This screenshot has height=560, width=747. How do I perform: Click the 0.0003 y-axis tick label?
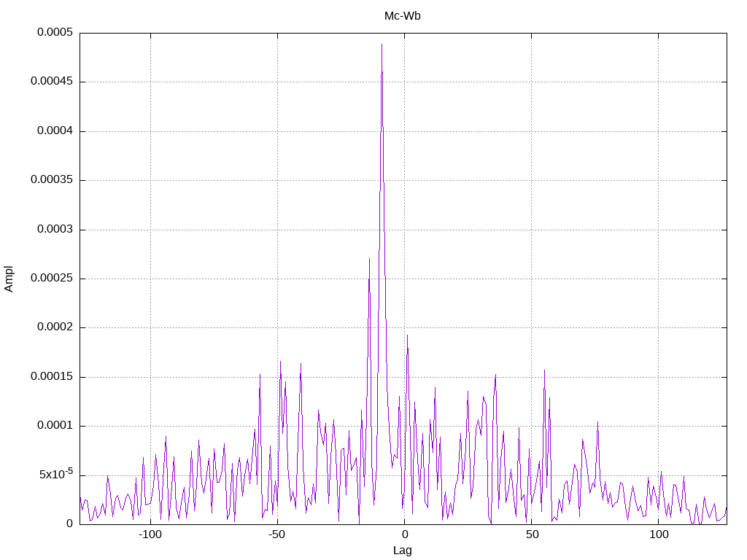click(55, 230)
